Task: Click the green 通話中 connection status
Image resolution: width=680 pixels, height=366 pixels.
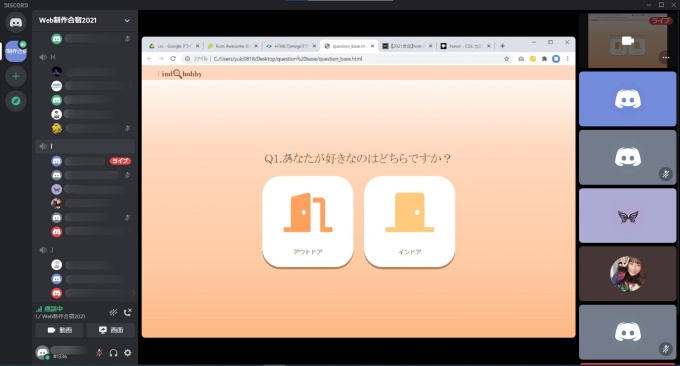Action: coord(50,309)
